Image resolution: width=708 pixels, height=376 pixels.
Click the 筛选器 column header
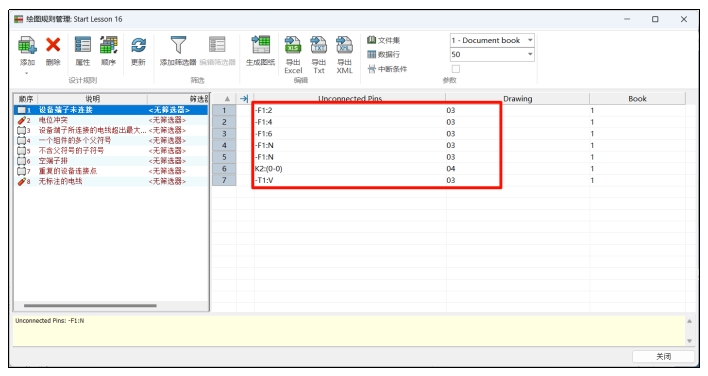tap(178, 99)
